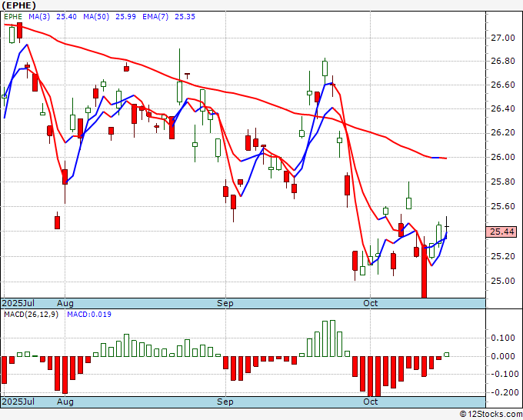Click the latest green MACD histogram bar
This screenshot has height=420, width=523.
[447, 355]
